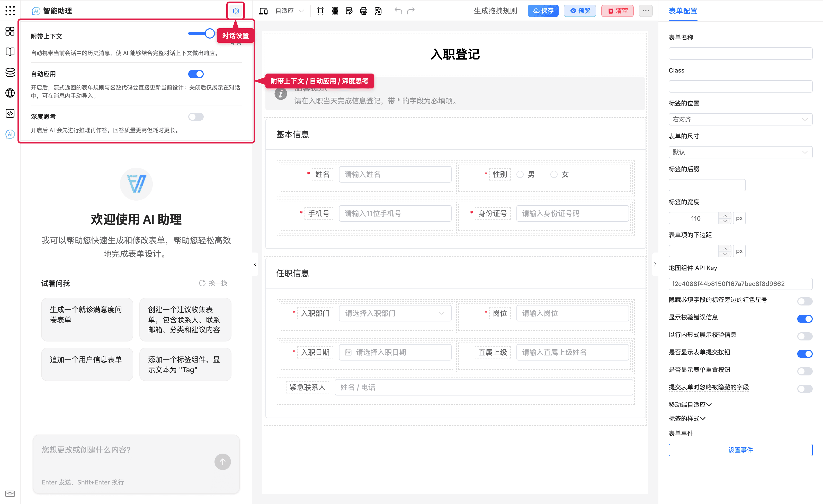Toggle the 提交表单时忽略被隐藏的字段 switch
Image resolution: width=823 pixels, height=504 pixels.
tap(805, 389)
